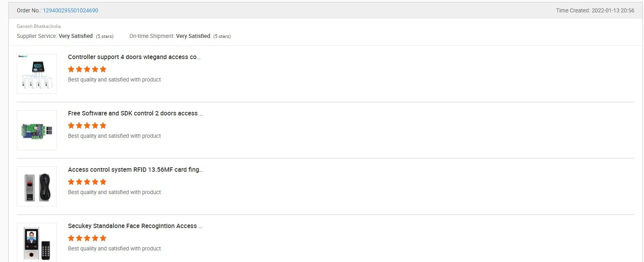The width and height of the screenshot is (644, 262).
Task: Open the 'Controller support 4 doors wiegand' title
Action: [134, 57]
